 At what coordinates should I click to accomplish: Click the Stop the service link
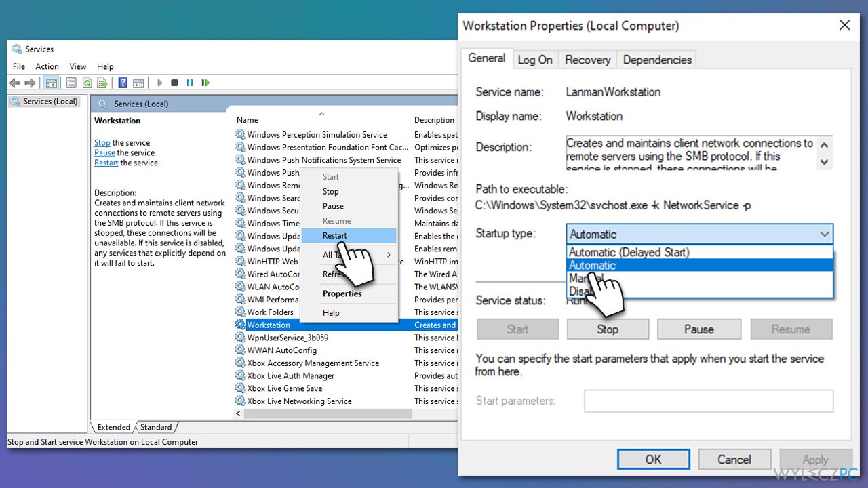pyautogui.click(x=102, y=142)
